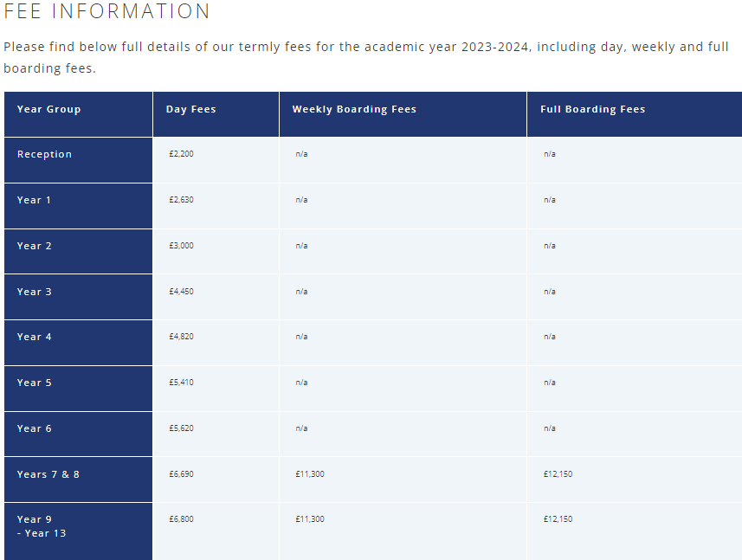Select the Full Boarding Fees header
Viewport: 742px width, 560px height.
pos(593,109)
